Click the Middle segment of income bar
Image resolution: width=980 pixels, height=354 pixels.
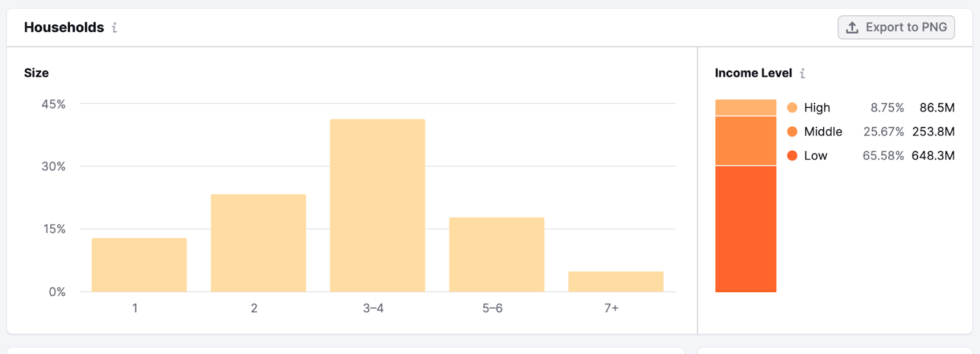[x=745, y=140]
